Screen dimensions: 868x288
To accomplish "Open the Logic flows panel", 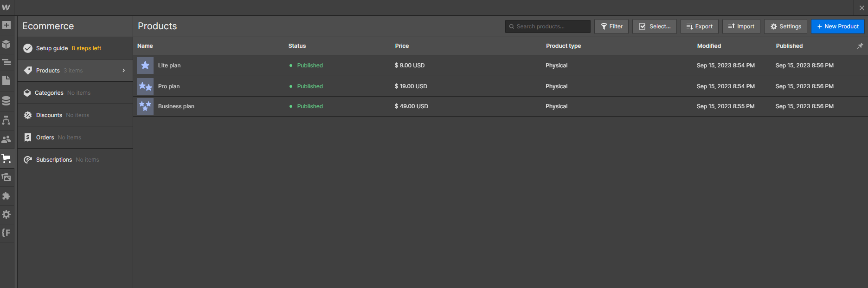I will pos(6,120).
